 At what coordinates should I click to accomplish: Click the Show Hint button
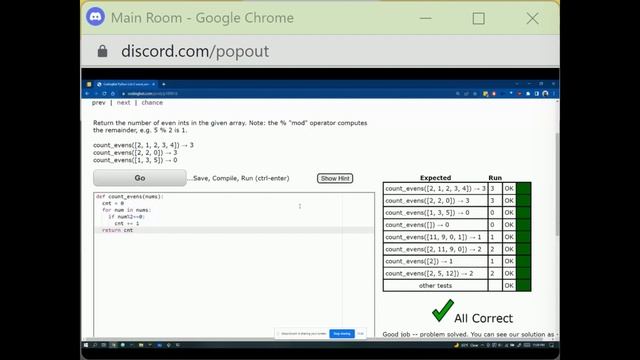coord(335,178)
